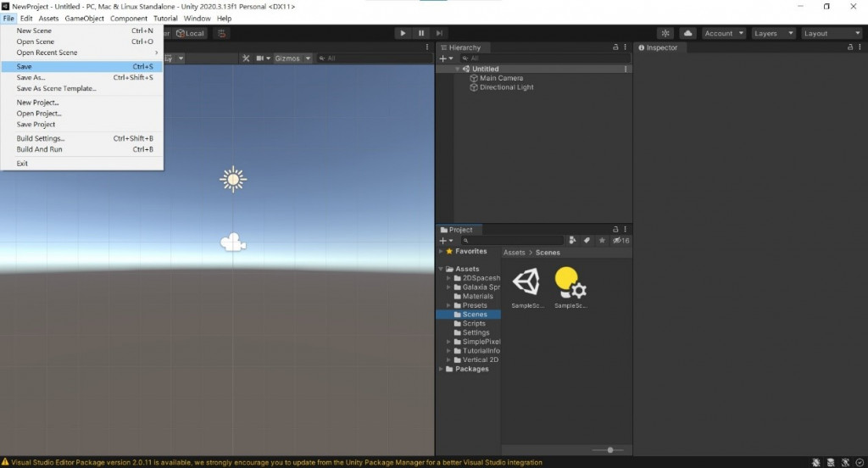This screenshot has height=468, width=868.
Task: Open Untitled scene row options menu
Action: [626, 69]
